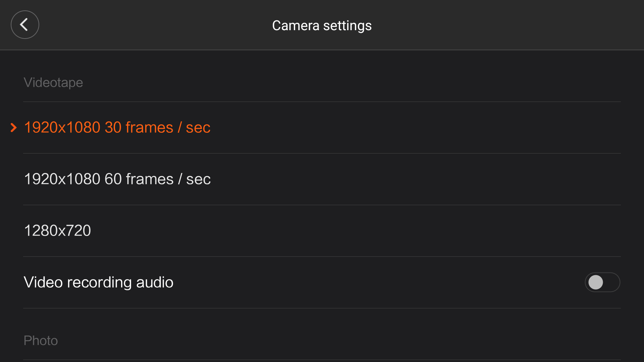Viewport: 644px width, 362px height.
Task: Choose the 1280x720 video resolution
Action: [x=322, y=231]
